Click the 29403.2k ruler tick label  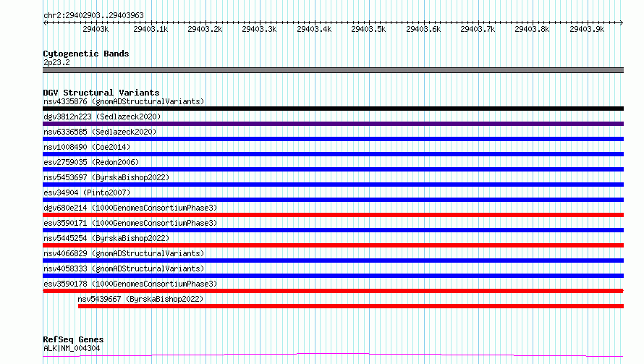[x=205, y=29]
